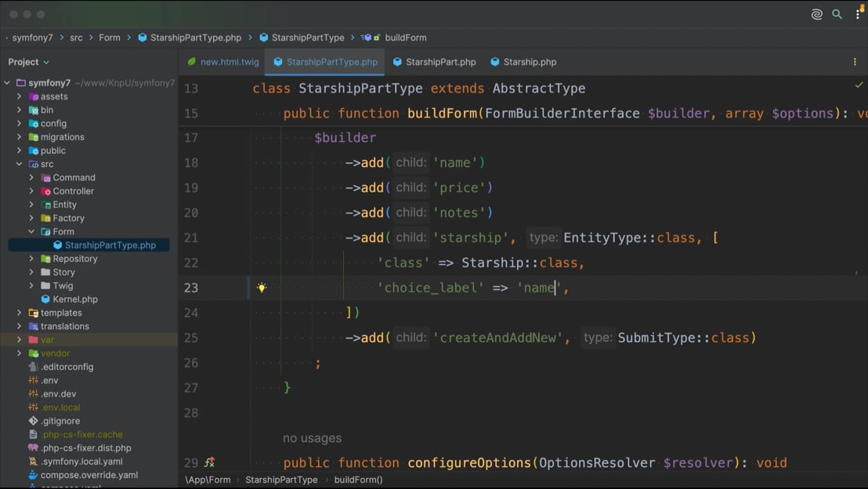Click the 'createAndAddNew' string on line 25
The width and height of the screenshot is (868, 489).
(497, 338)
